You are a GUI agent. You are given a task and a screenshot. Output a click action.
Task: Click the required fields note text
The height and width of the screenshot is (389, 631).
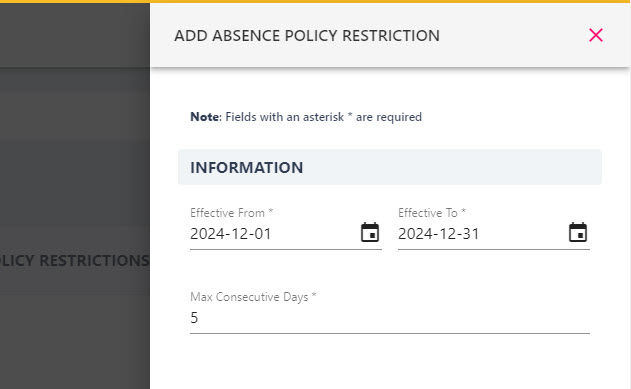[x=306, y=117]
